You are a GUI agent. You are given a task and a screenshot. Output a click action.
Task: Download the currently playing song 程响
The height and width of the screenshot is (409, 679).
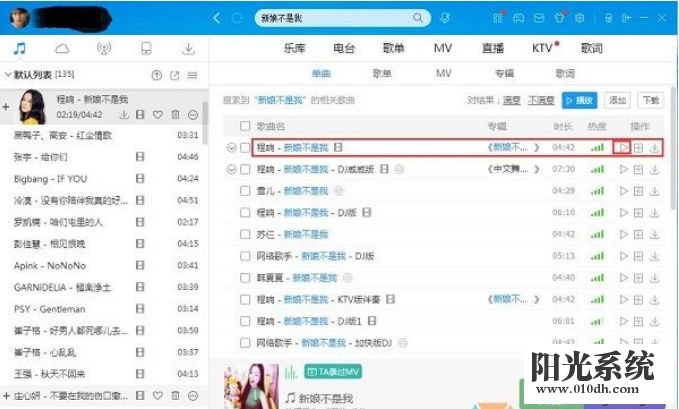pyautogui.click(x=124, y=115)
